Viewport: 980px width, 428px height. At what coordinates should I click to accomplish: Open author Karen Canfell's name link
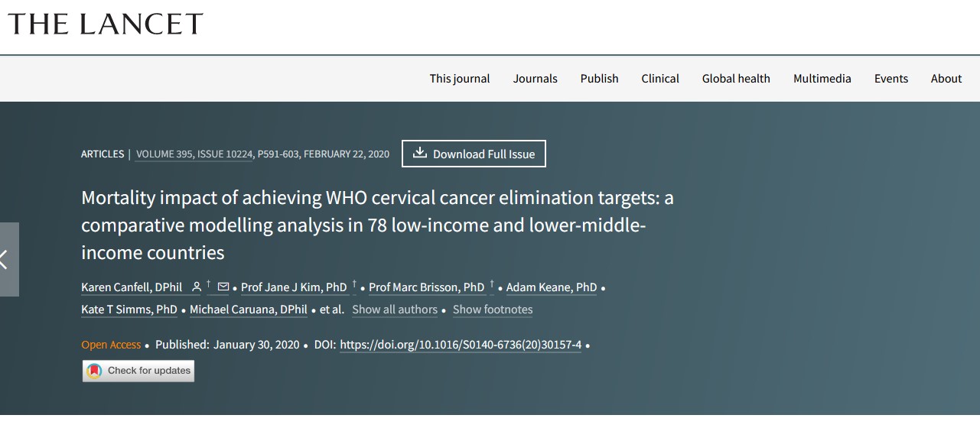132,287
